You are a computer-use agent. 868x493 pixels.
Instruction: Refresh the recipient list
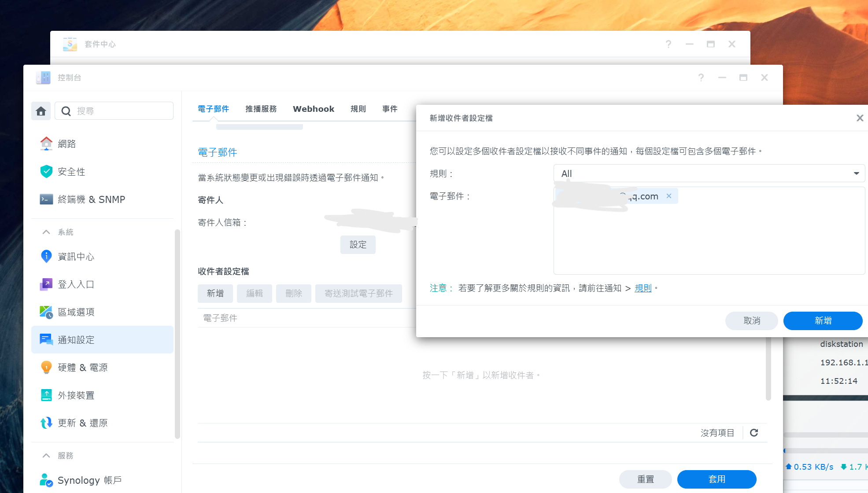[754, 433]
